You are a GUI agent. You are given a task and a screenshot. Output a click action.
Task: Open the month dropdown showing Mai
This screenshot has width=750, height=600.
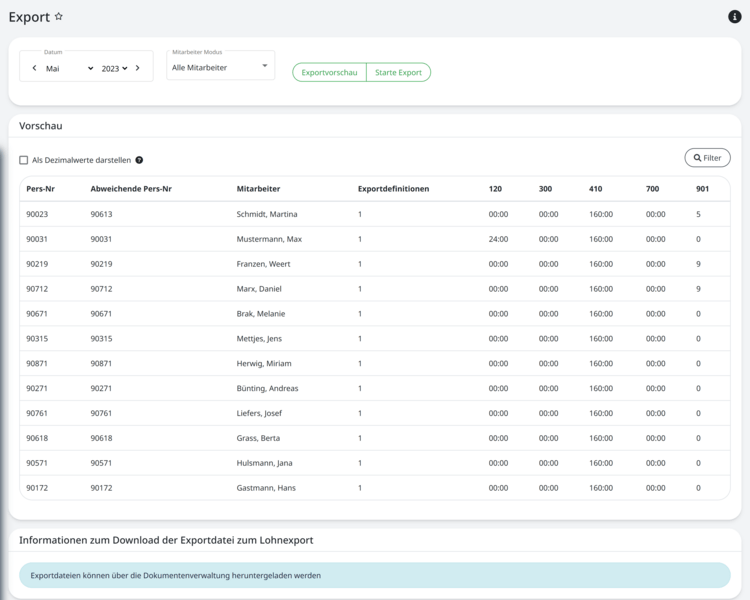click(x=68, y=68)
